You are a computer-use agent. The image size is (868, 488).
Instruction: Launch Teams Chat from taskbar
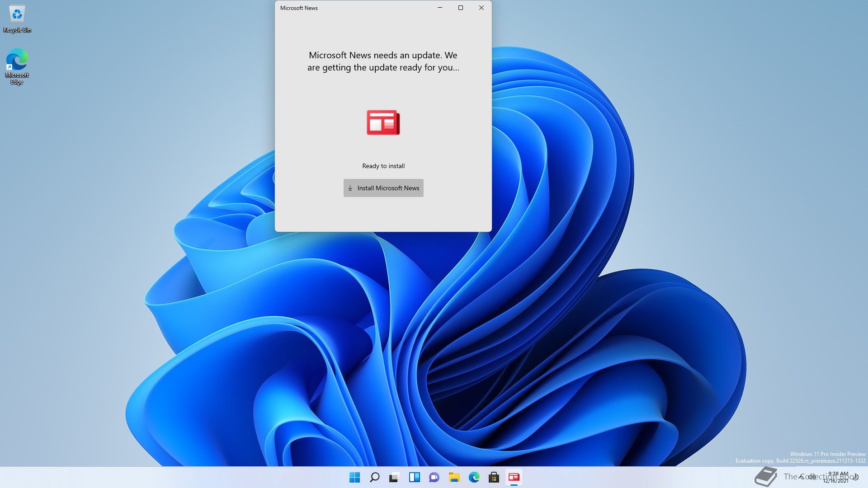tap(434, 477)
